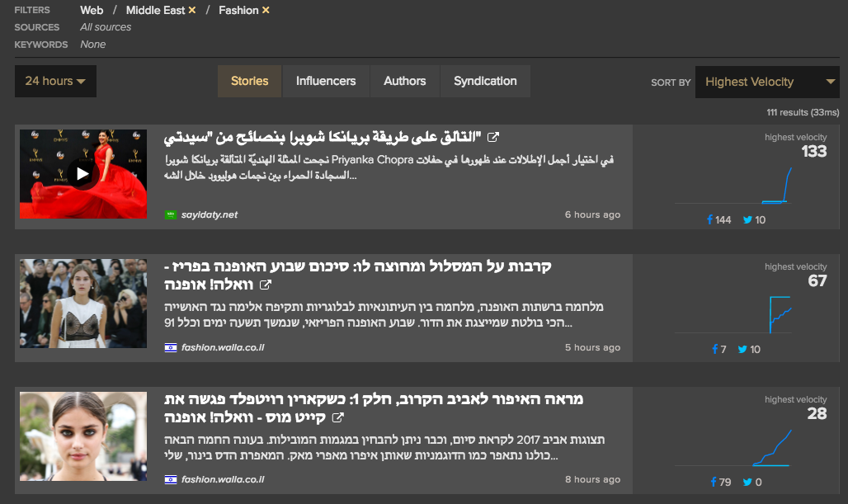Play the Priyanka Chopra red dress video
The height and width of the screenshot is (504, 848).
pyautogui.click(x=82, y=173)
